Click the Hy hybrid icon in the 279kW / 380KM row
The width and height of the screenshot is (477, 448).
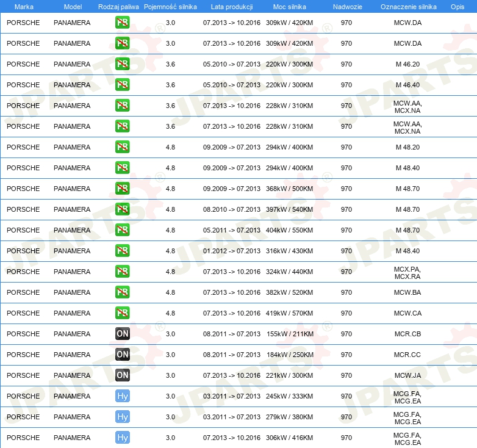(x=122, y=417)
